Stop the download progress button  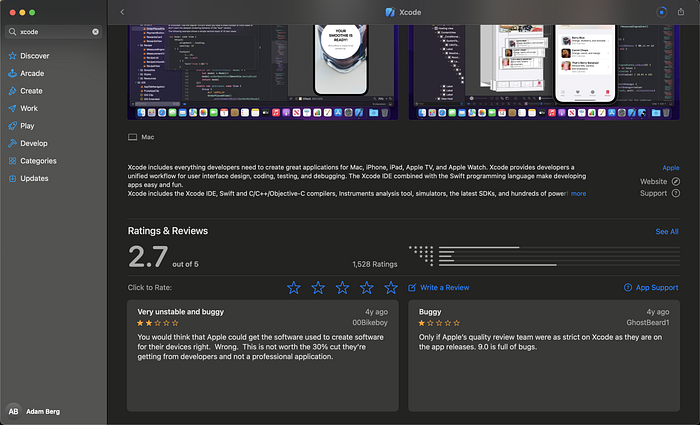point(662,12)
